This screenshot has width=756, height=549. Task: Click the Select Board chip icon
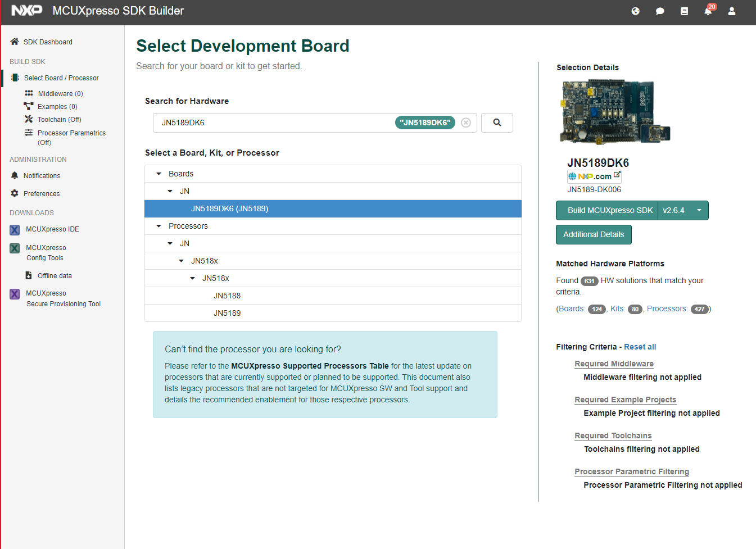pos(15,78)
